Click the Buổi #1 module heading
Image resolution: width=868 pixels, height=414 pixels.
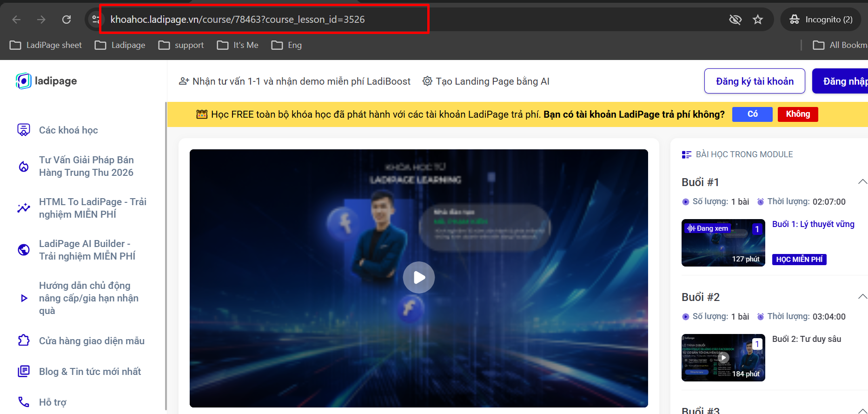[700, 182]
